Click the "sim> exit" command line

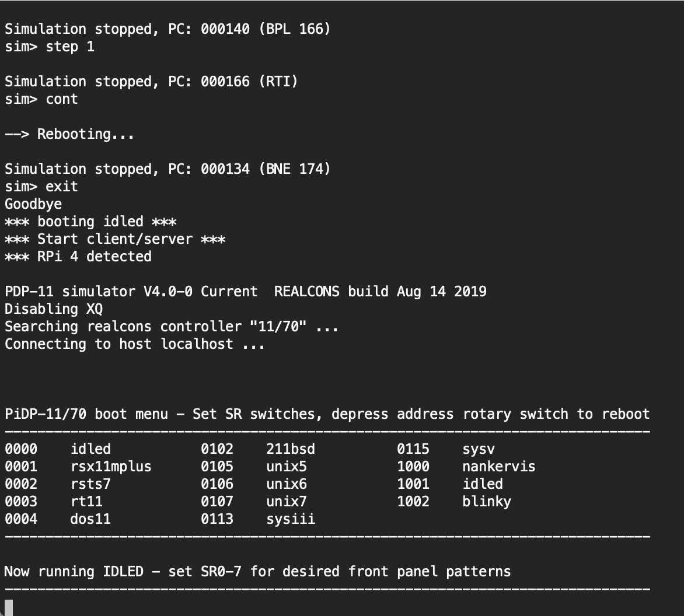click(x=41, y=187)
